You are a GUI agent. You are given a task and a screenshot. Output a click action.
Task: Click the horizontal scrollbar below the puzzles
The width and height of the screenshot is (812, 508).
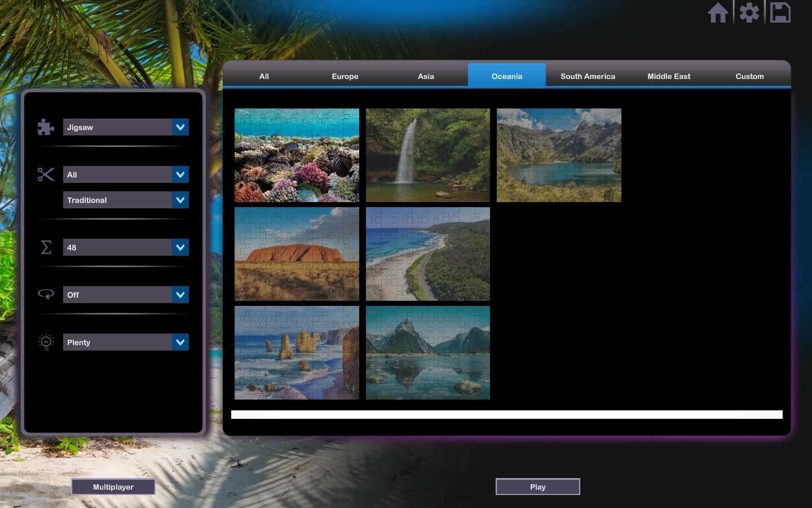pos(506,414)
